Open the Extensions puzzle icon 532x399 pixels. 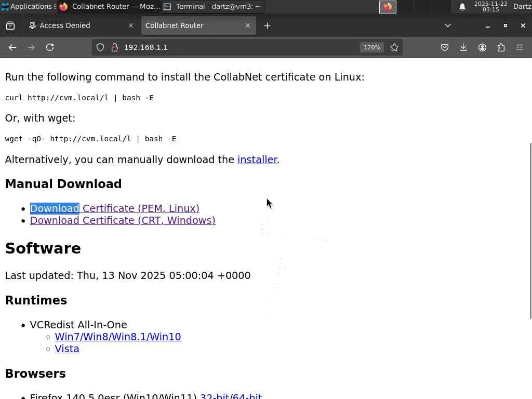coord(501,47)
